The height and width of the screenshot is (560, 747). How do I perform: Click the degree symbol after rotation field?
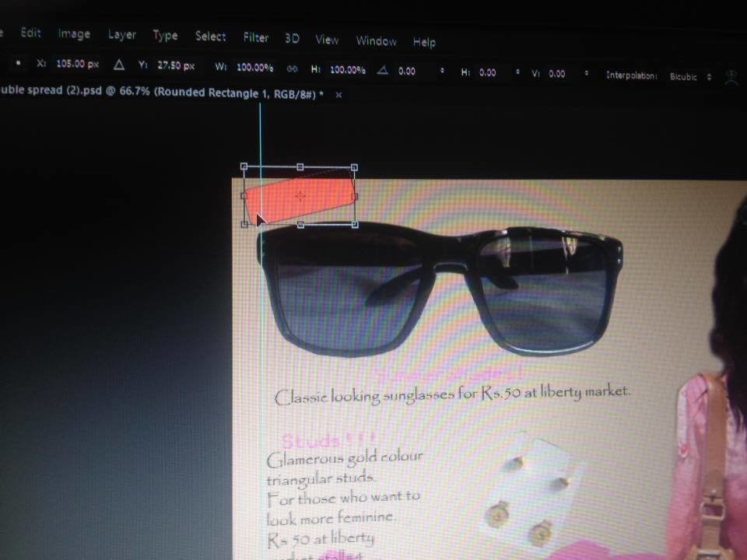442,71
